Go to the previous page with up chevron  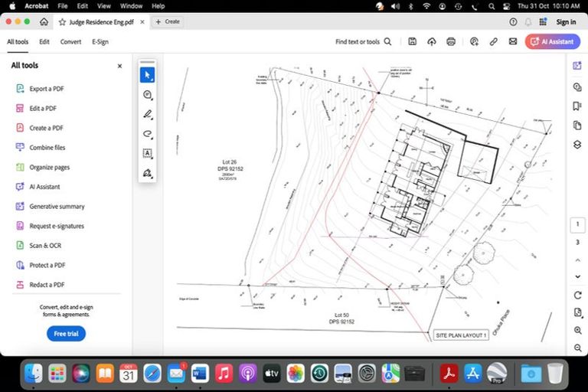(x=577, y=260)
